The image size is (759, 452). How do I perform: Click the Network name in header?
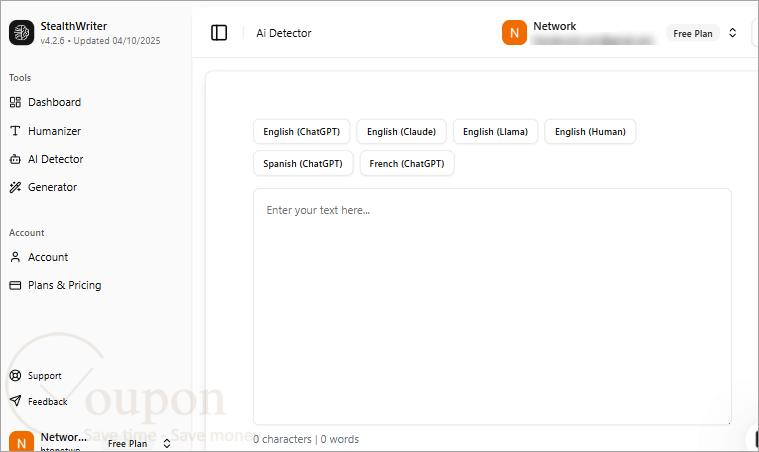click(x=555, y=26)
